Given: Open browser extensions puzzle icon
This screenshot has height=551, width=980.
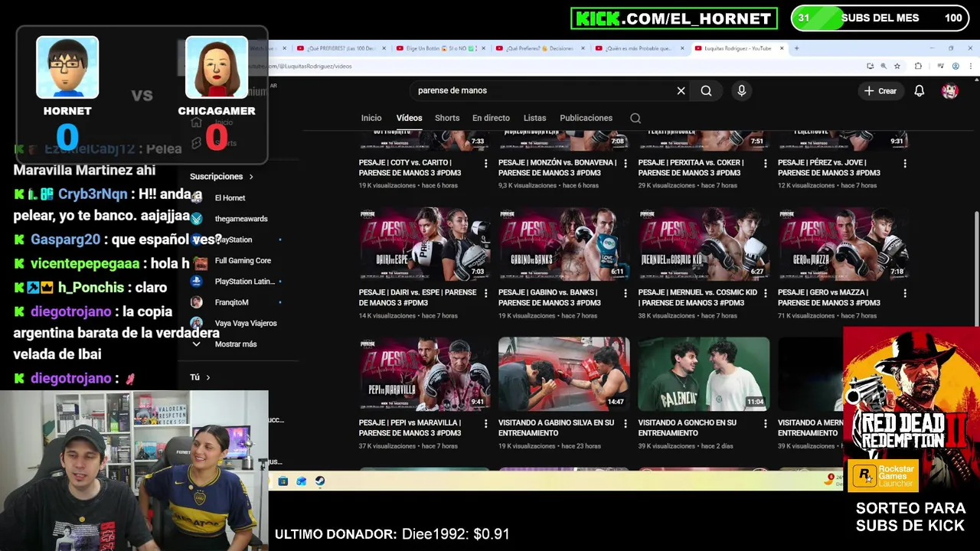Looking at the screenshot, I should coord(918,67).
